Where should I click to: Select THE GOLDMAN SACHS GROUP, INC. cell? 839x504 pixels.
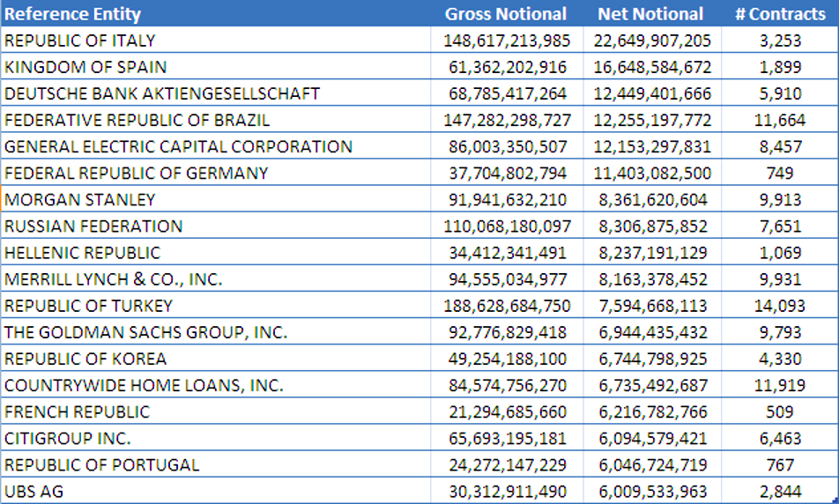pos(146,332)
